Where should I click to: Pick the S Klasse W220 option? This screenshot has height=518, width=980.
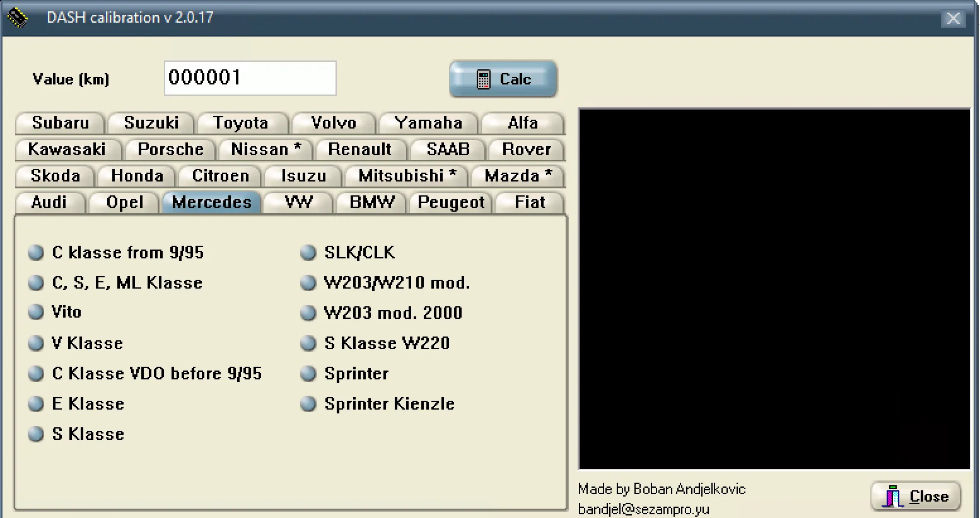pos(375,343)
